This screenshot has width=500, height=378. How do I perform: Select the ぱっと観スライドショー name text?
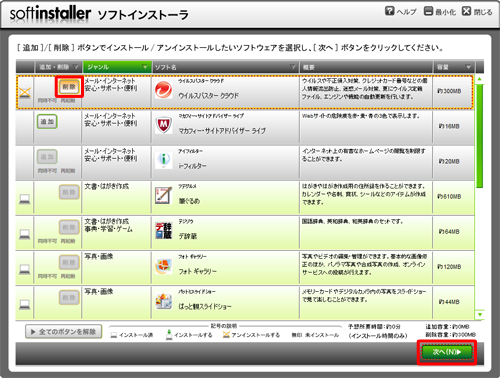click(205, 306)
